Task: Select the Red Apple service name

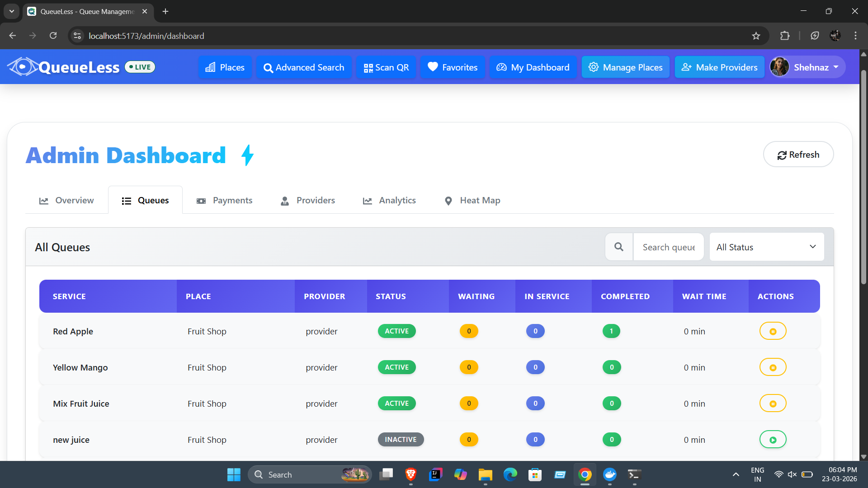Action: pyautogui.click(x=73, y=331)
